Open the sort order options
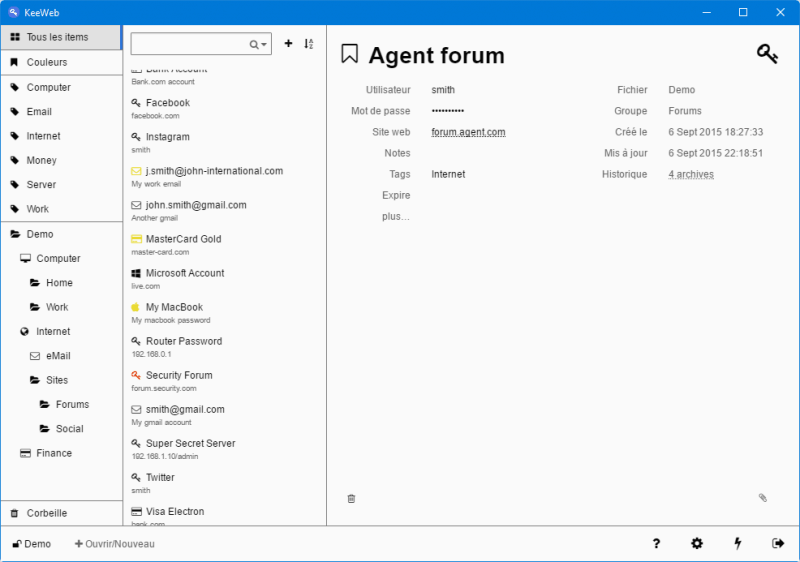The height and width of the screenshot is (562, 800). (x=309, y=44)
